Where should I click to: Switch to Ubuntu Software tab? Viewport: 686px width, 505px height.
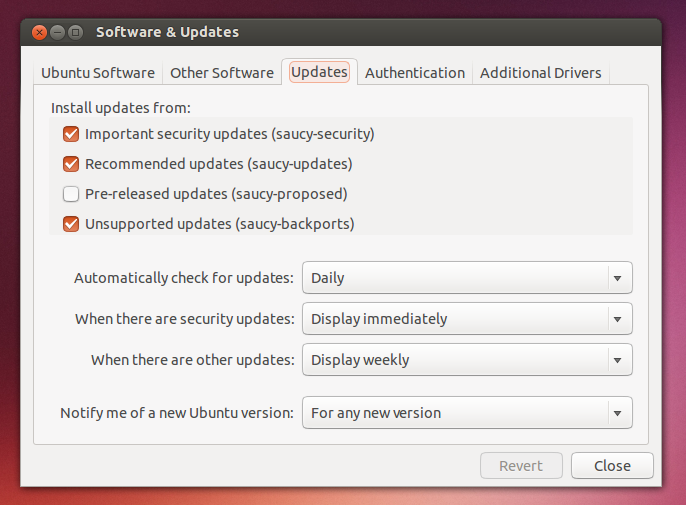pos(98,73)
